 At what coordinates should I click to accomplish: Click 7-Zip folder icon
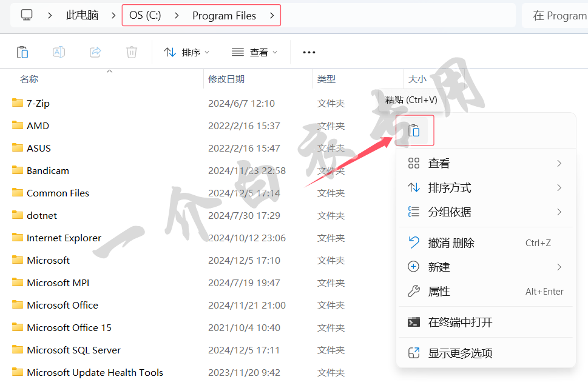pyautogui.click(x=18, y=102)
